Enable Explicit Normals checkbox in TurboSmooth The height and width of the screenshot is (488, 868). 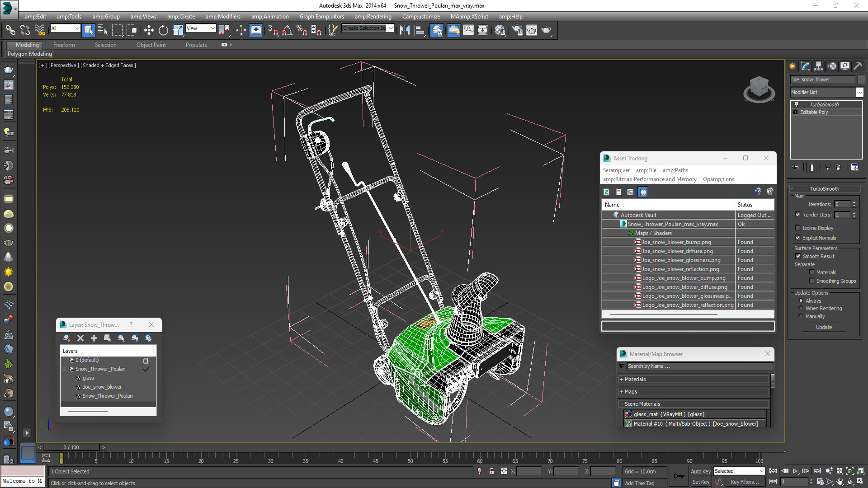[798, 237]
